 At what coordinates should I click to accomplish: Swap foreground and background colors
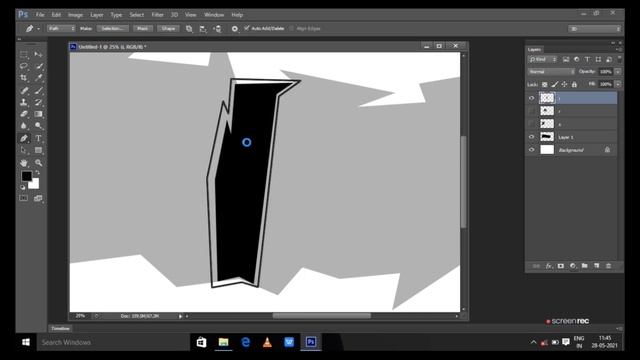(x=37, y=173)
